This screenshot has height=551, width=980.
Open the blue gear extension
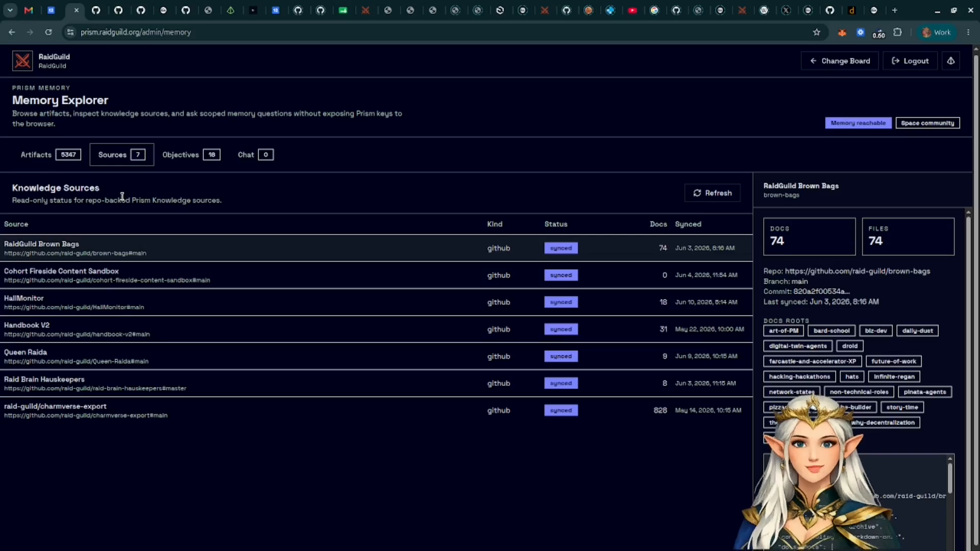861,32
